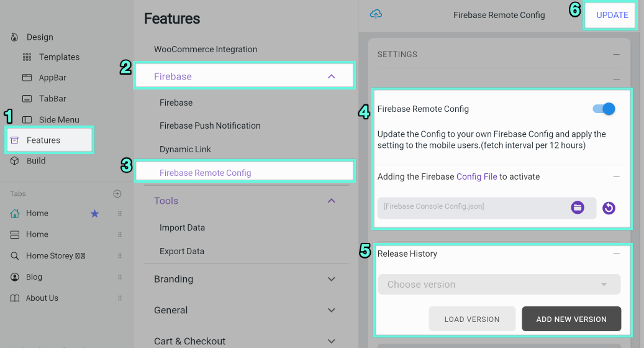Open Firebase Push Notification item
644x348 pixels.
pos(210,126)
